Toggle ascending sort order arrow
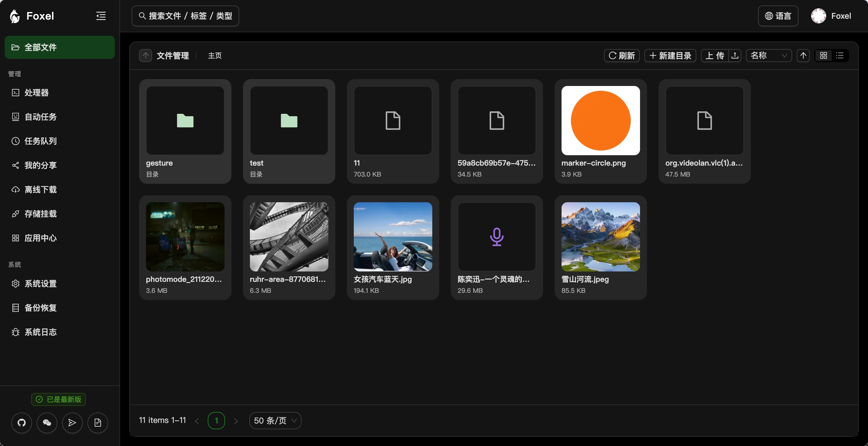The image size is (868, 446). coord(803,56)
